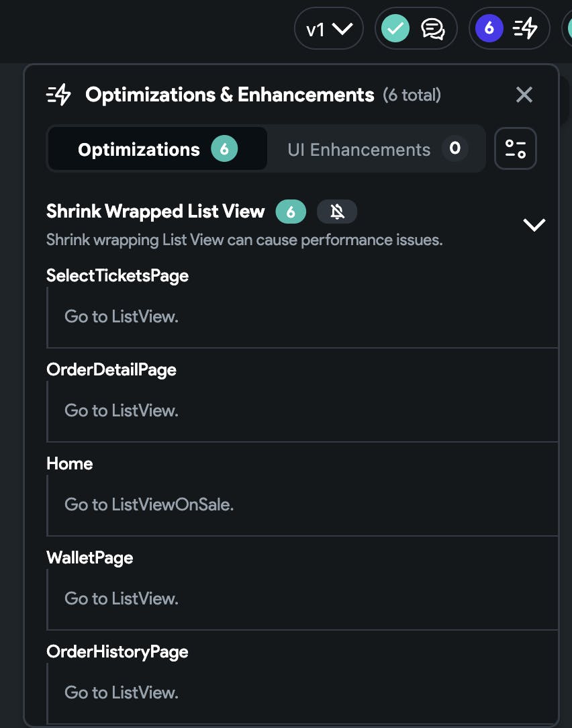This screenshot has width=572, height=728.
Task: Click the purple 6 optimizations badge
Action: point(489,28)
